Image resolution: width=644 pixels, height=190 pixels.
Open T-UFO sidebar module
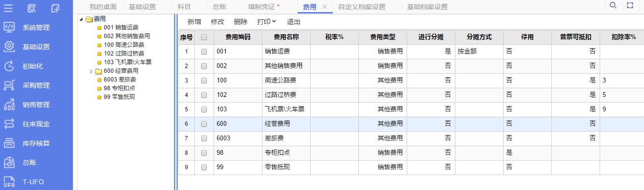click(36, 182)
